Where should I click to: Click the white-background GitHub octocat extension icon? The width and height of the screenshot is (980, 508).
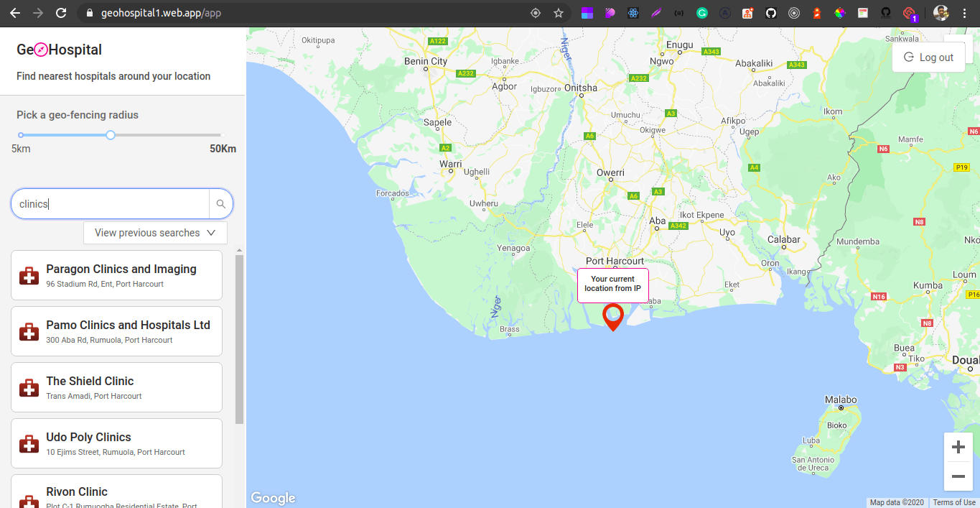coord(771,13)
